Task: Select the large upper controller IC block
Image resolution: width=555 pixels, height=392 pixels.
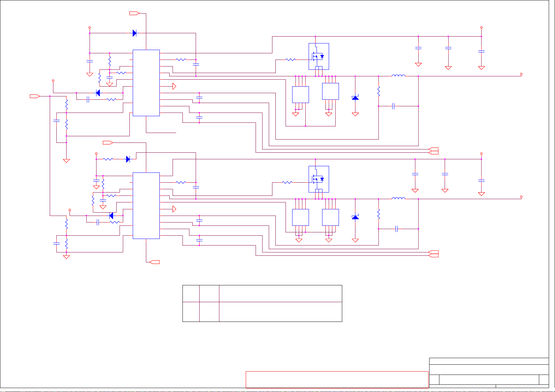Action: click(x=146, y=83)
